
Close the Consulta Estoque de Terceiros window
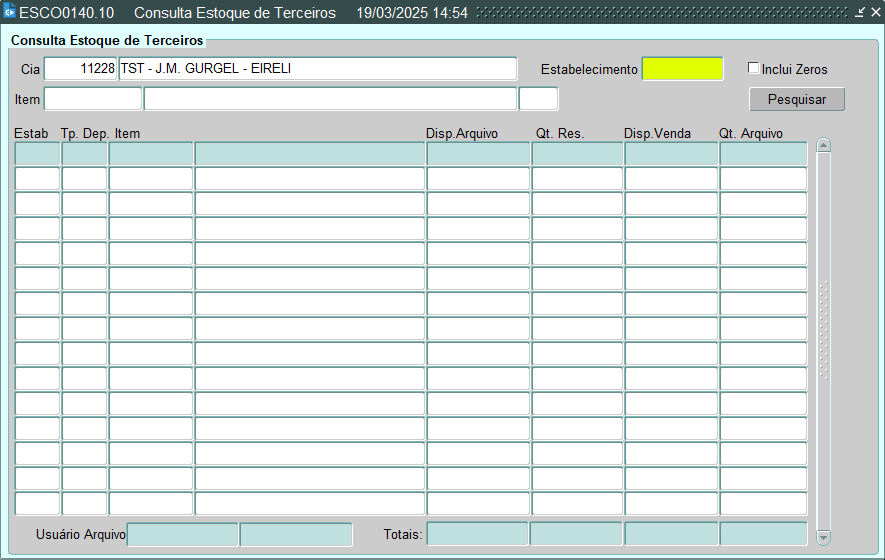(874, 12)
